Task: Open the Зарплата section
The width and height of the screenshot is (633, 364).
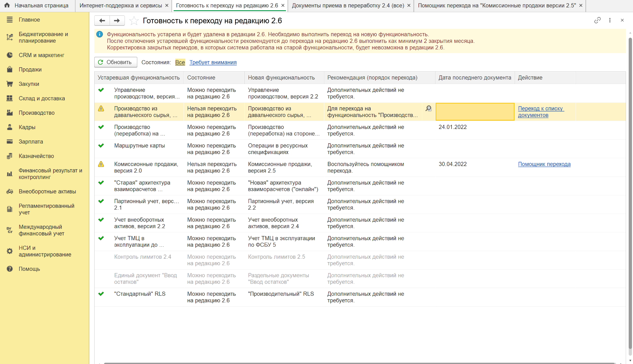Action: (45, 142)
